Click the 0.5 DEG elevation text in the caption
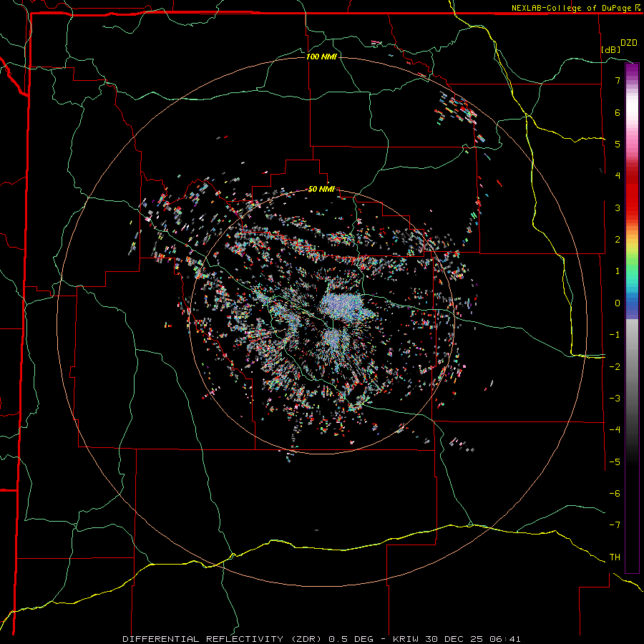 pyautogui.click(x=351, y=639)
